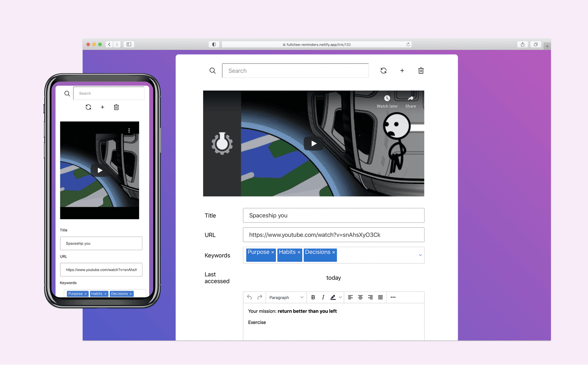
Task: Open the Paragraph style dropdown
Action: (285, 297)
